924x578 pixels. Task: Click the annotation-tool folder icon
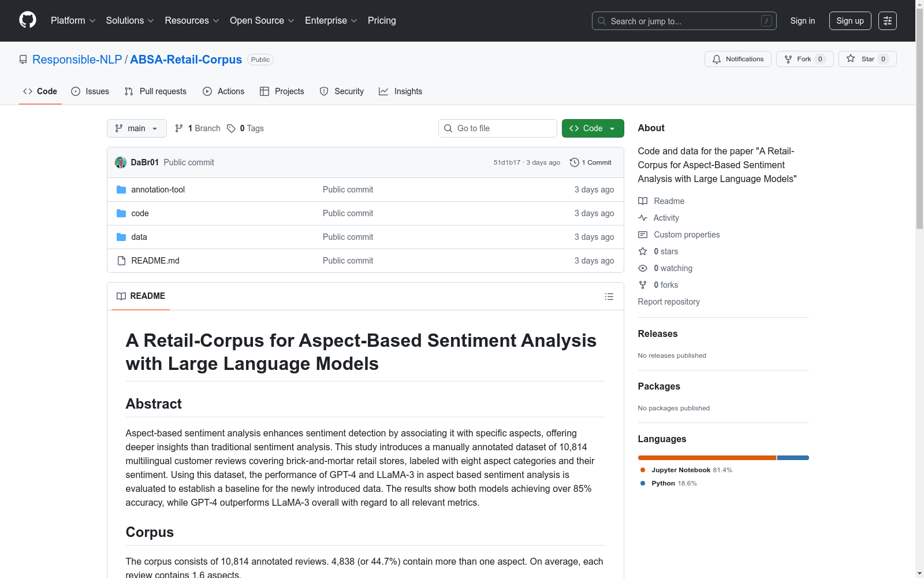click(x=121, y=190)
